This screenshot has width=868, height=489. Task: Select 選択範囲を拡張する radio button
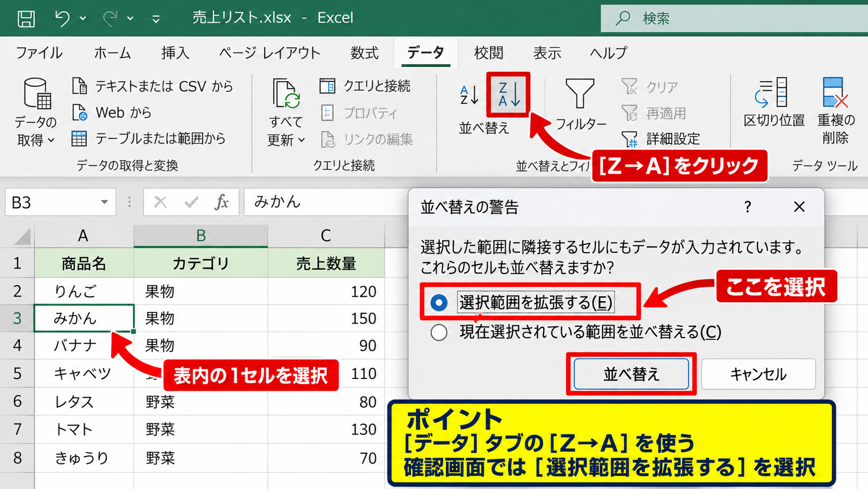pos(439,302)
